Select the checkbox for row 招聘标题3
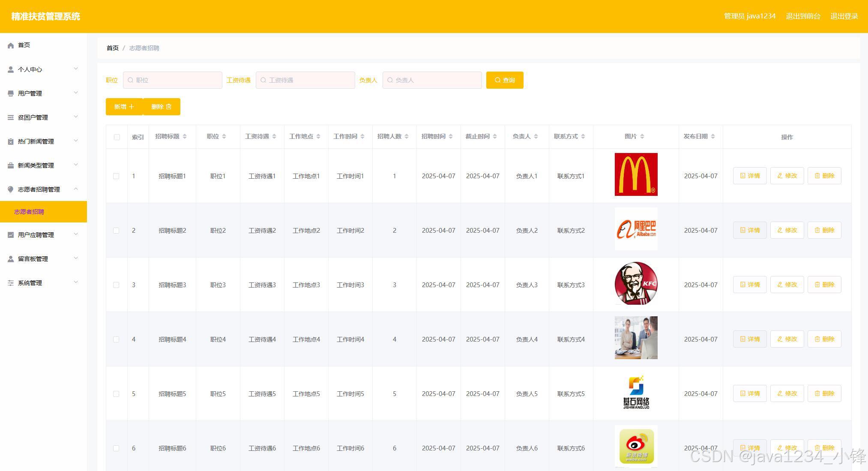868x471 pixels. [x=116, y=285]
